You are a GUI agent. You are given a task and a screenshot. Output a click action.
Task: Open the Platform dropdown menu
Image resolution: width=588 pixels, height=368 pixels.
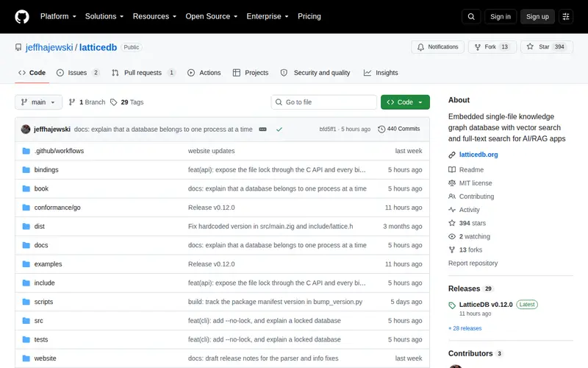tap(58, 16)
